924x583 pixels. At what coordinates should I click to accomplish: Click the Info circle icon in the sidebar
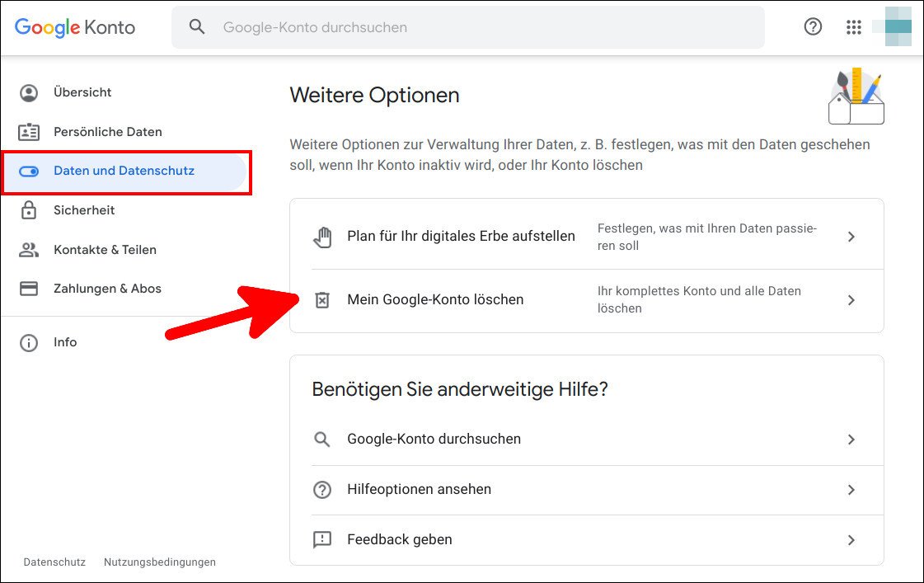click(29, 342)
